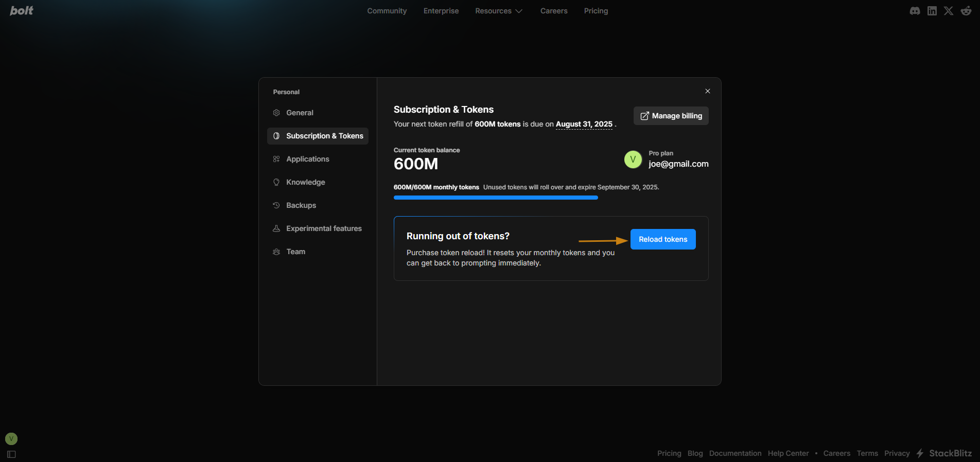This screenshot has height=462, width=980.
Task: Open footer Privacy link
Action: (897, 453)
